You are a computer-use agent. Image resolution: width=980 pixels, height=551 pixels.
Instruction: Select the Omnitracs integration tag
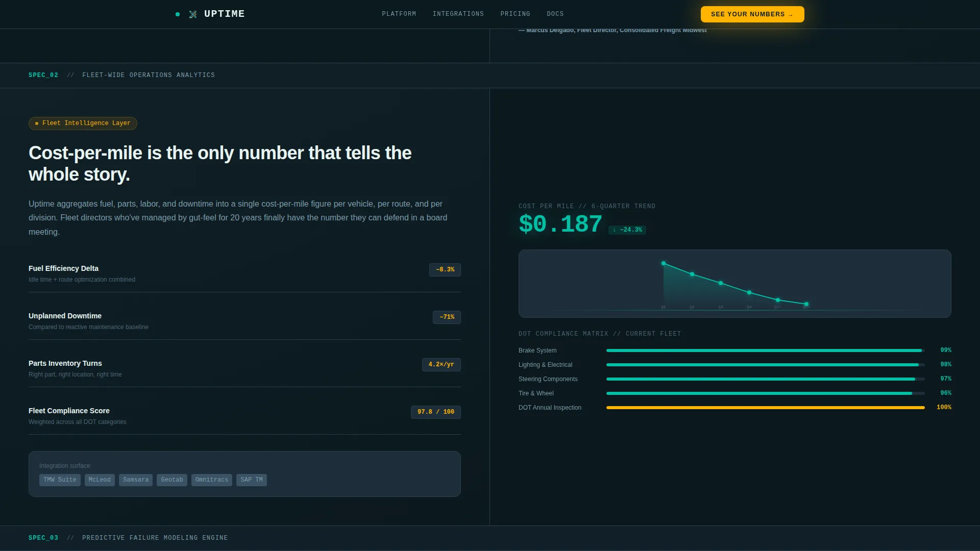point(212,480)
